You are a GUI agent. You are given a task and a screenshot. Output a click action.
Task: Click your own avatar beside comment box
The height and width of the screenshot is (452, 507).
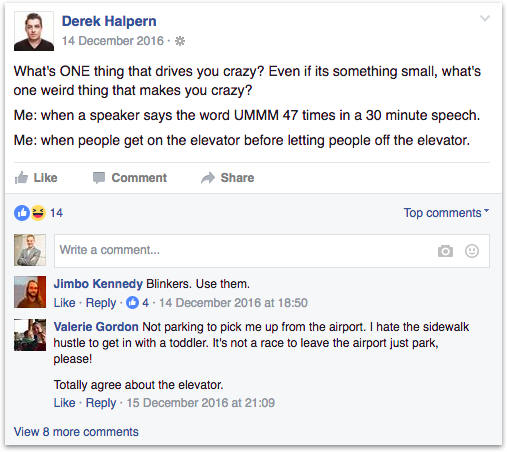point(30,250)
